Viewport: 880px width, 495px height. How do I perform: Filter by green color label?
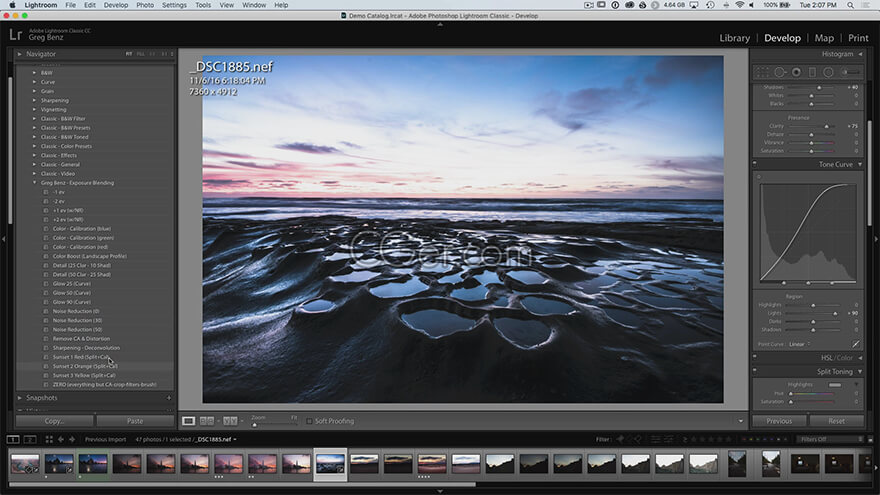758,439
